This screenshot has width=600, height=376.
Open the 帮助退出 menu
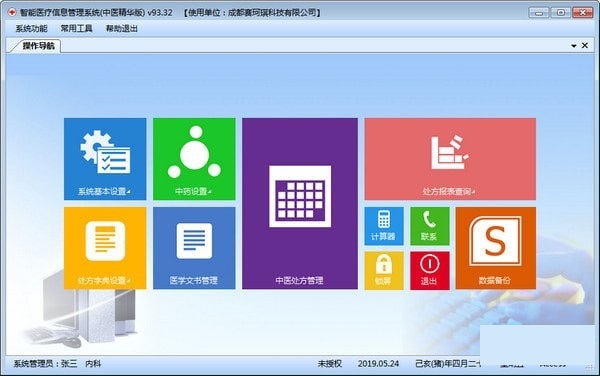coord(122,29)
